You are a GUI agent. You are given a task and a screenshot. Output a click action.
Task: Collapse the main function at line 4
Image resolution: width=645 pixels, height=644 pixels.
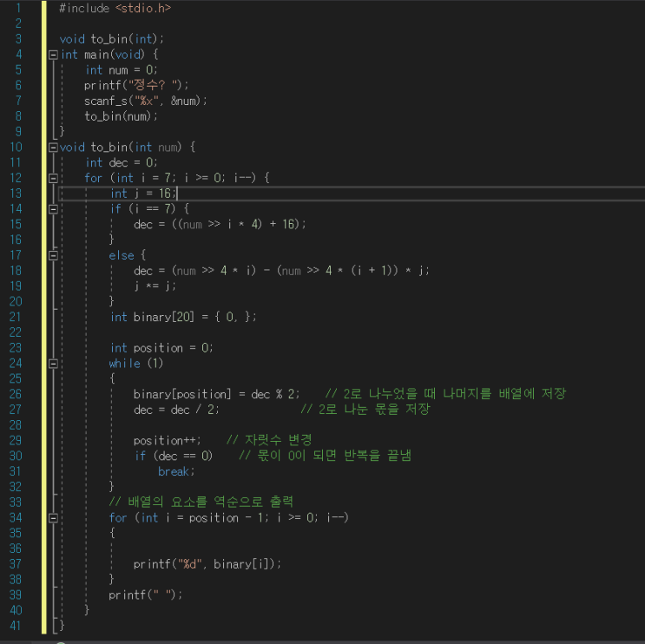pos(53,55)
